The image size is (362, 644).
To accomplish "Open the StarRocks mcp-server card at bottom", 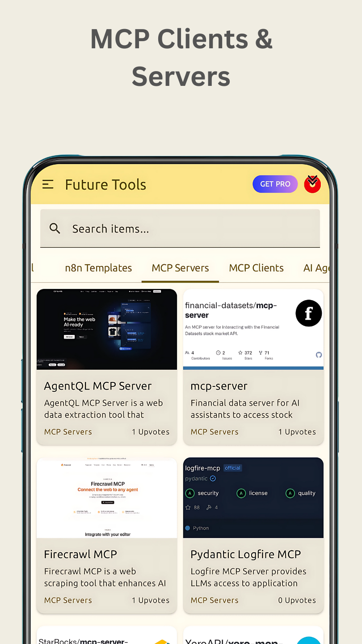I will click(107, 635).
